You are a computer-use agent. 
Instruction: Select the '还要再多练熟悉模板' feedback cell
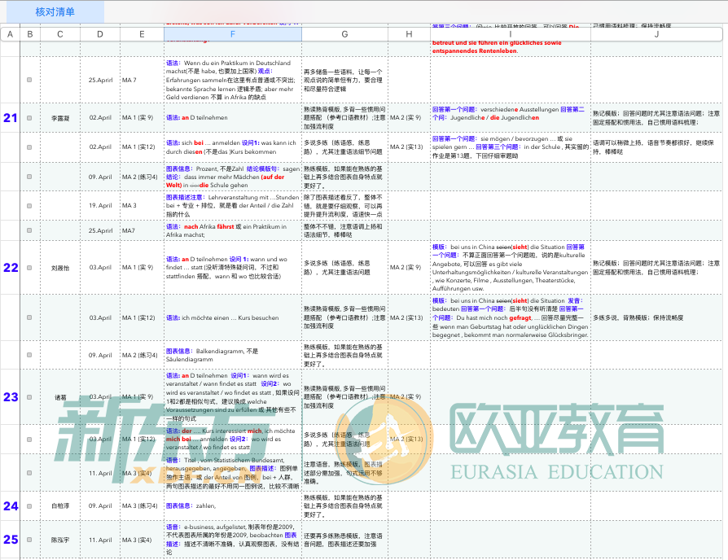click(345, 540)
